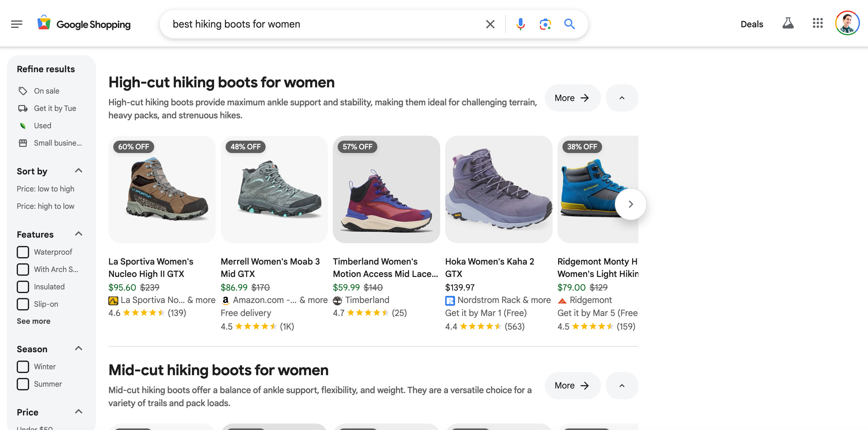The width and height of the screenshot is (868, 430).
Task: Click the 4.5 star rating (1K)
Action: (x=257, y=327)
